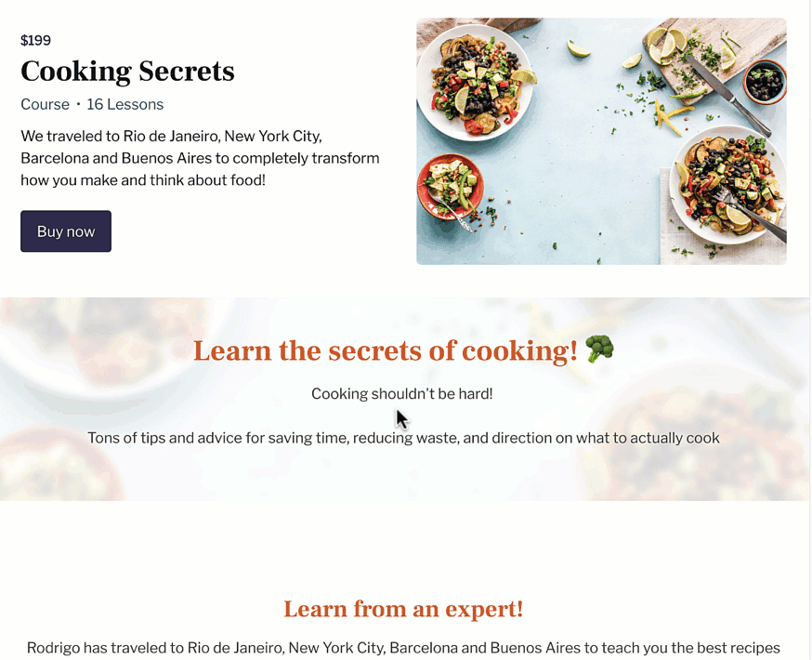Click the Buy now button
Viewport: 812px width, 660px height.
[x=66, y=231]
